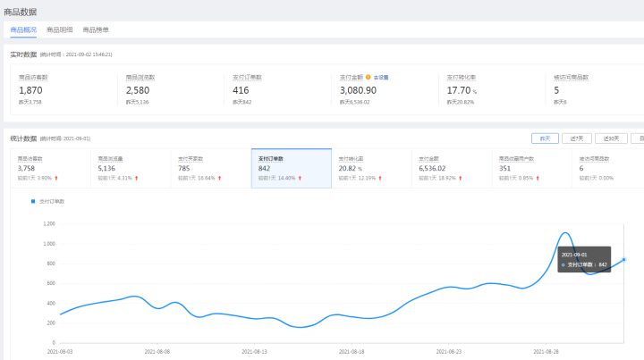
Task: Toggle the blue 支付订单数 chart legend
Action: pos(48,201)
